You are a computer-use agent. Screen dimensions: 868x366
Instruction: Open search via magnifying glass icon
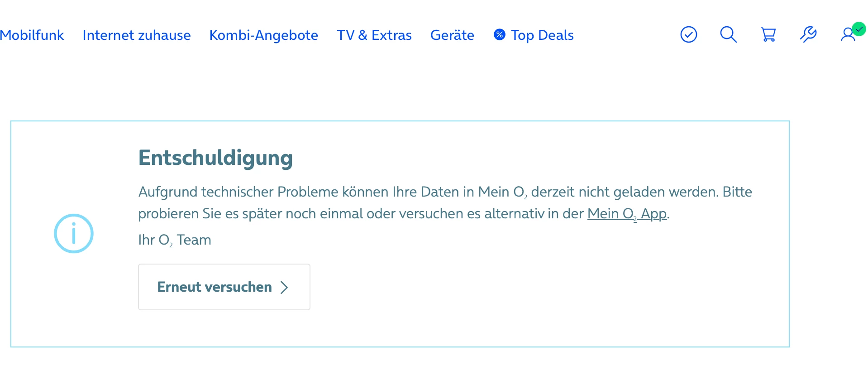[728, 34]
